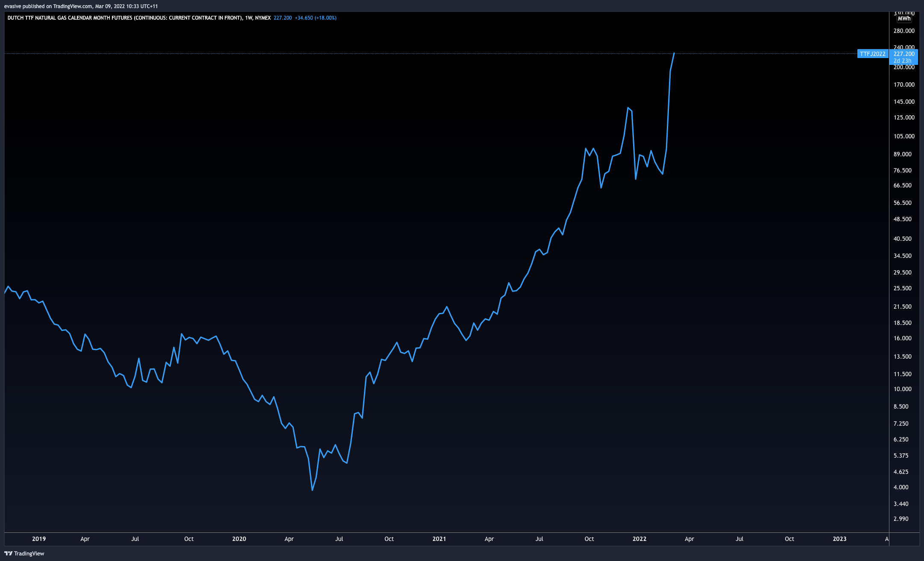Click the 280.000 price axis label

click(x=904, y=31)
